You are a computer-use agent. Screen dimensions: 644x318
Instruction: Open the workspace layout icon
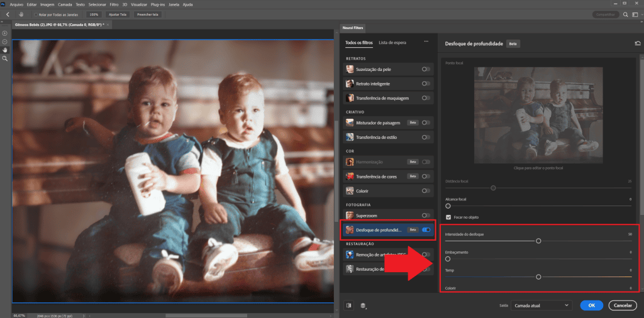tap(635, 14)
